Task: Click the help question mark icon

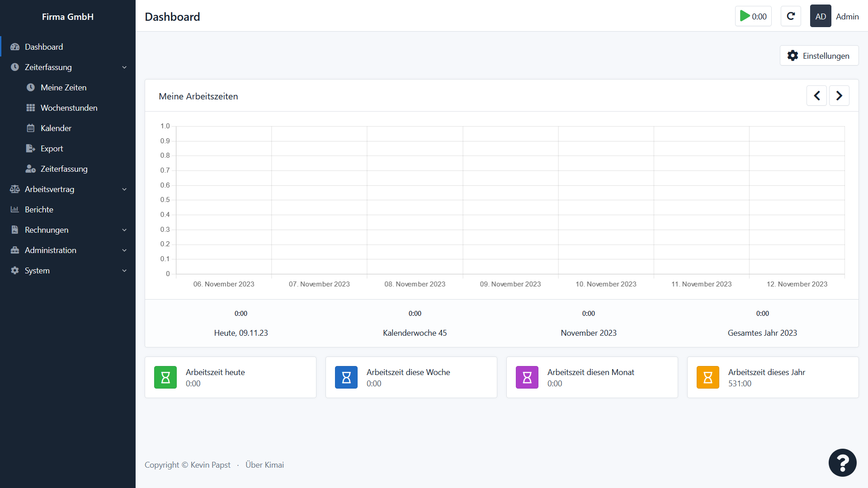Action: coord(842,463)
